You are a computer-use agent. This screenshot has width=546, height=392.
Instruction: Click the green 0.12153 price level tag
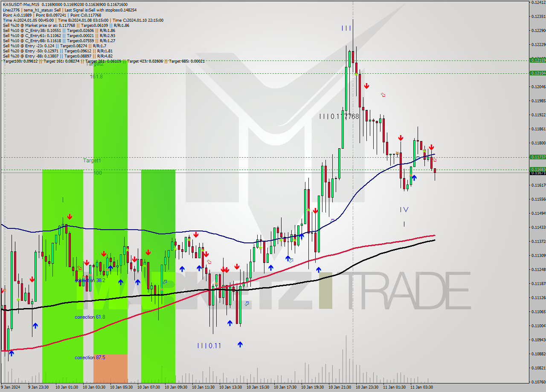537,61
